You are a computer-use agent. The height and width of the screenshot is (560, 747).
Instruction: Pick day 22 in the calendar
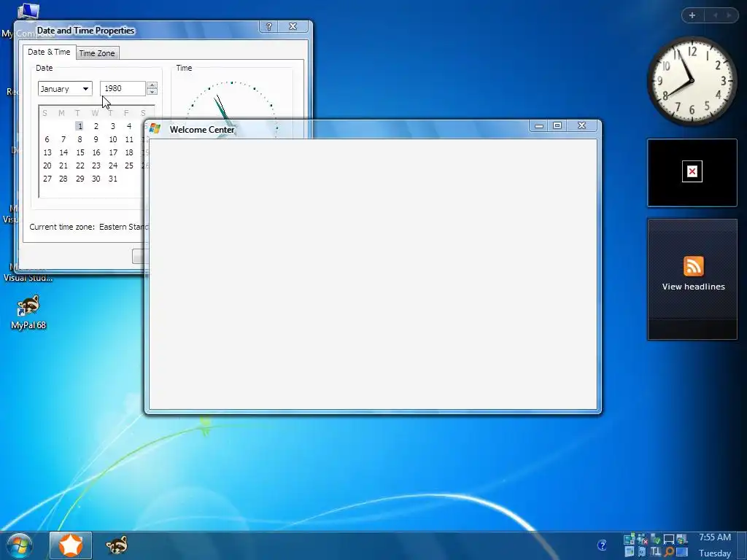pyautogui.click(x=80, y=166)
